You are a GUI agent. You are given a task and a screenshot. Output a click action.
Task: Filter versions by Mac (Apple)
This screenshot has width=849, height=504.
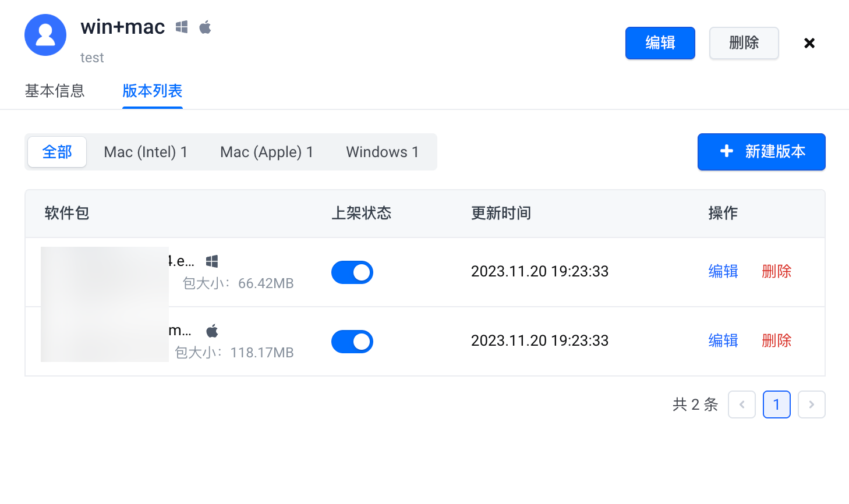coord(267,152)
